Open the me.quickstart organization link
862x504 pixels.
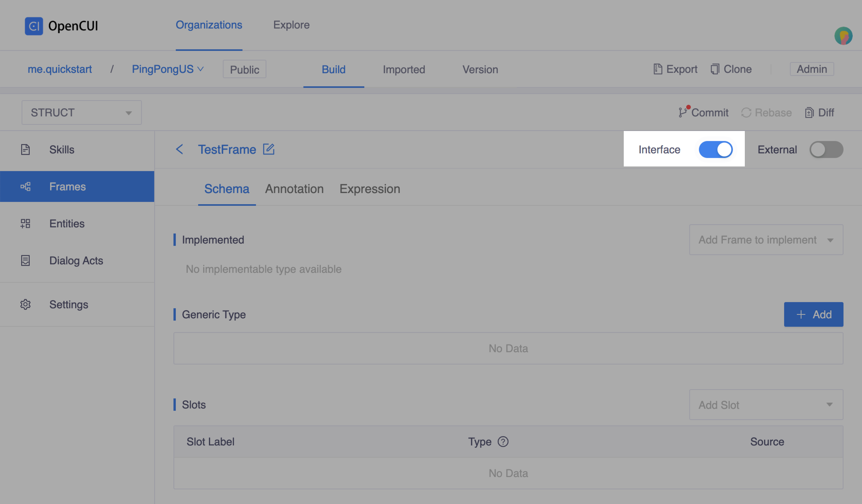point(60,69)
